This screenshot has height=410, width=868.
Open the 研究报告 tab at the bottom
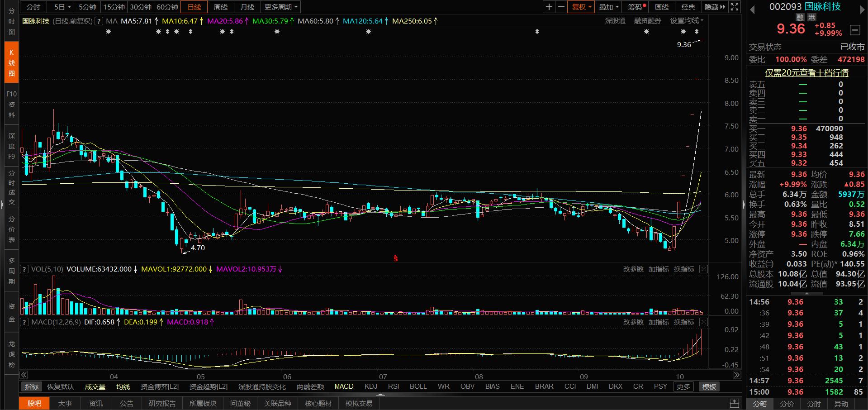point(162,403)
